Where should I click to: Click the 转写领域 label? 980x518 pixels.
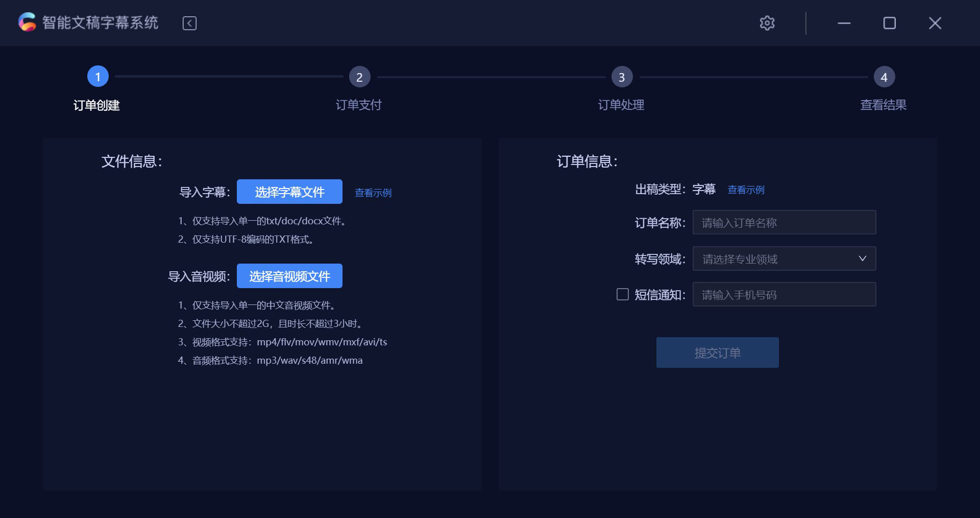(660, 259)
